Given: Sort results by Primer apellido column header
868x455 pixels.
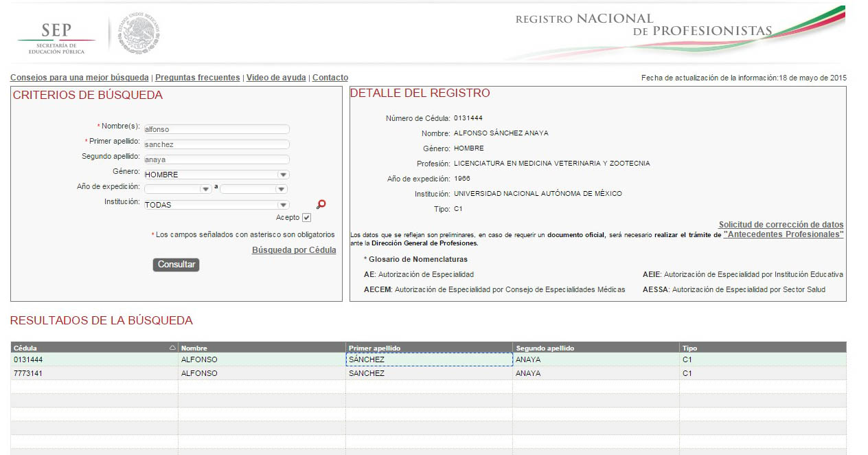Looking at the screenshot, I should (374, 348).
